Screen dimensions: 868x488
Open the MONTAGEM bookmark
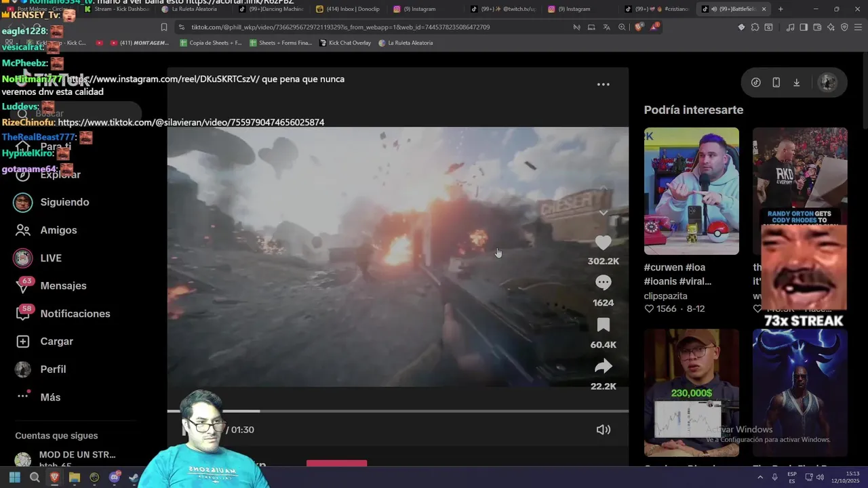coord(139,43)
